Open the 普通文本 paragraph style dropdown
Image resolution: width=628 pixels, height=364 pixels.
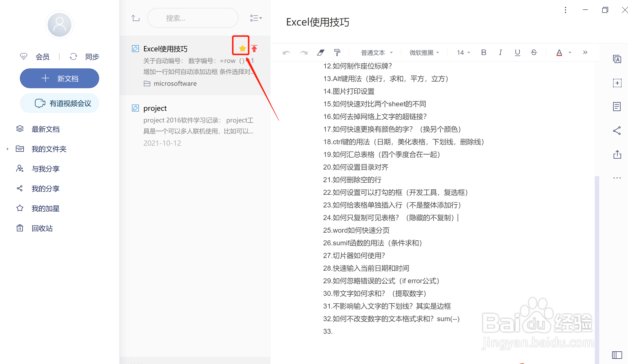(377, 53)
